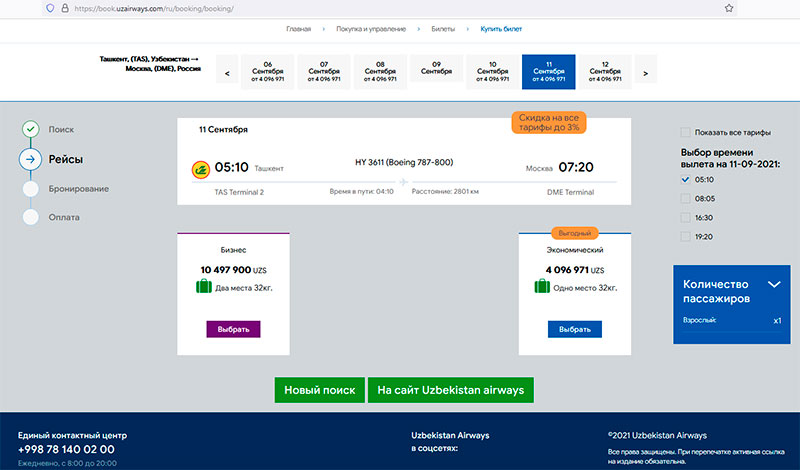This screenshot has height=470, width=800.
Task: Click the arrow icon next to Рейсы step
Action: point(31,159)
